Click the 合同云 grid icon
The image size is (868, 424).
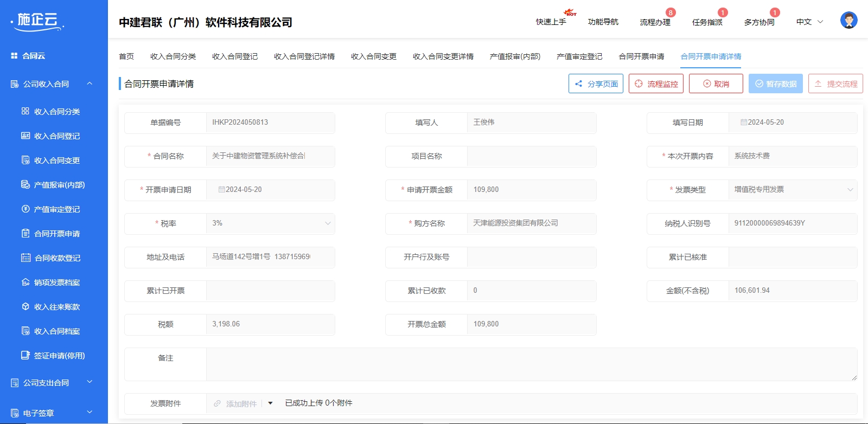(x=14, y=56)
